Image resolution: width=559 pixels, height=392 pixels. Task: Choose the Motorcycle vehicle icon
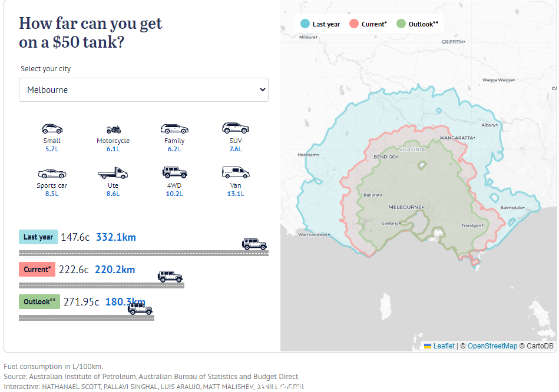(113, 129)
